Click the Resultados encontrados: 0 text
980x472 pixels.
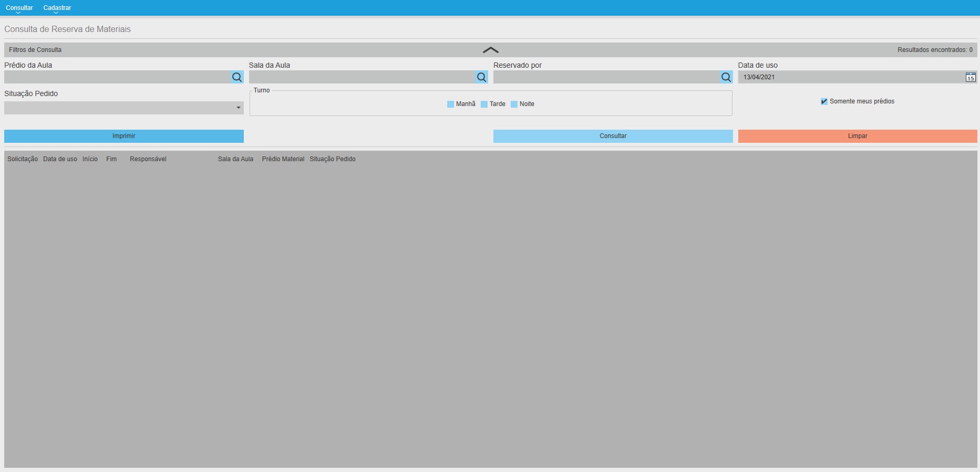click(x=935, y=50)
